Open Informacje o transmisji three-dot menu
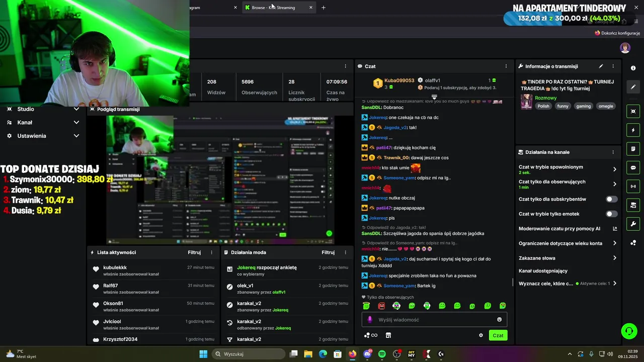This screenshot has width=644, height=362. point(613,66)
